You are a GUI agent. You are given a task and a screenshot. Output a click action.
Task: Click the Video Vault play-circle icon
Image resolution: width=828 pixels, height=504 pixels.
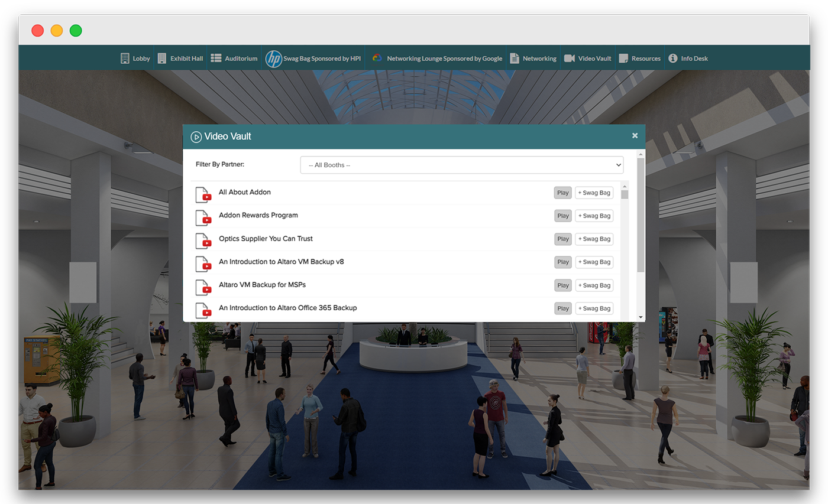(x=196, y=136)
